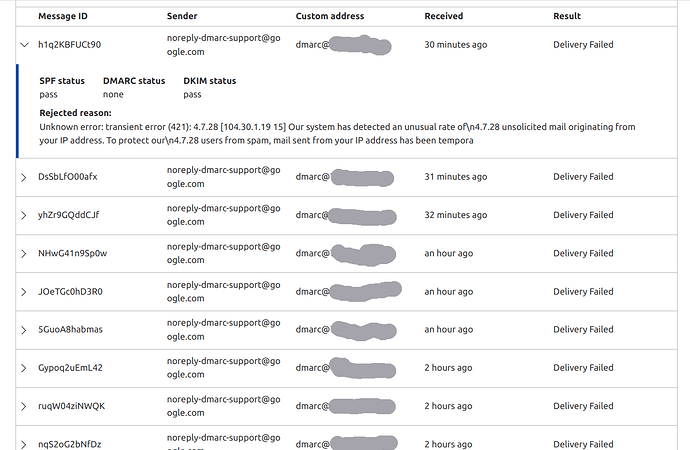Image resolution: width=690 pixels, height=450 pixels.
Task: Click the Received column header
Action: tap(444, 16)
